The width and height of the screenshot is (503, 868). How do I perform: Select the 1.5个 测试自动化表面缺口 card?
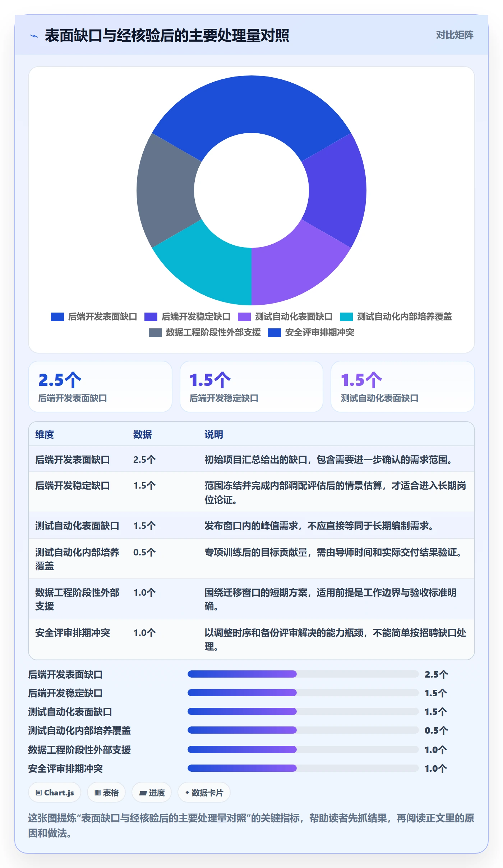(x=403, y=387)
